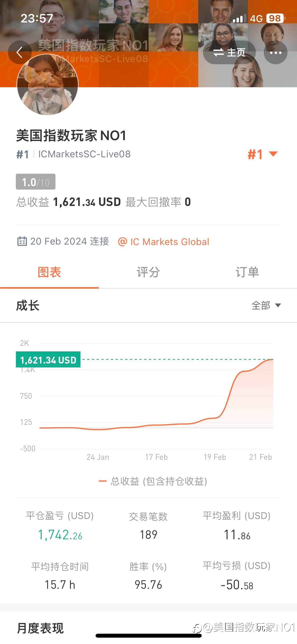Open the 月度表现 section header
This screenshot has height=644, width=297.
point(40,628)
